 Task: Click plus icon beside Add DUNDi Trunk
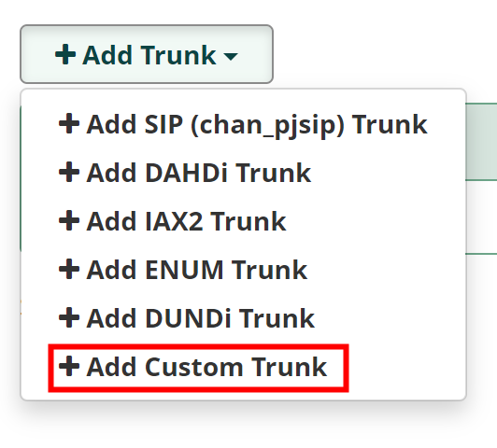coord(69,317)
